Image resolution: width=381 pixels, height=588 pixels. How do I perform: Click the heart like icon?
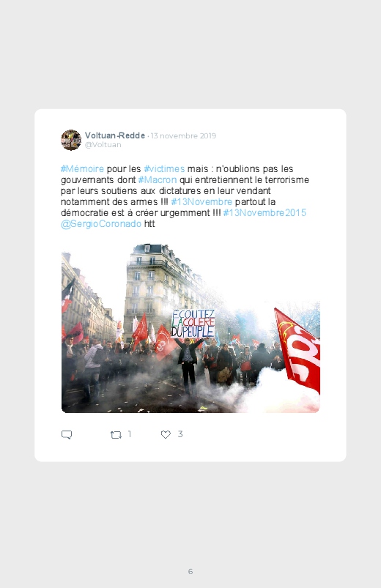coord(166,434)
